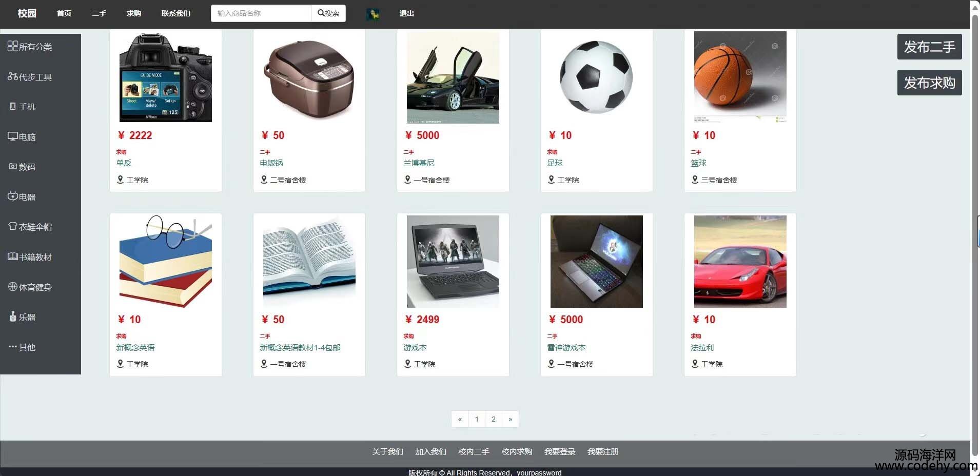
Task: Open the 乐器 instrument icon category
Action: coord(23,317)
